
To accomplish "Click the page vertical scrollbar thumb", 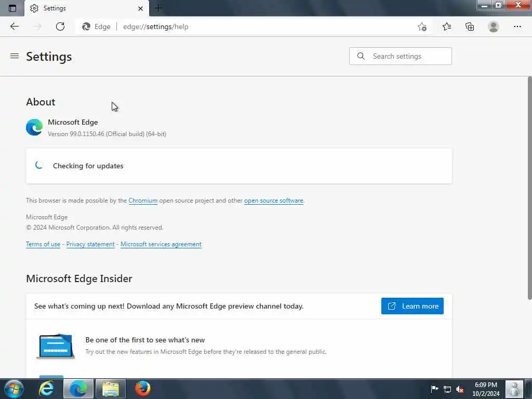I will 529,188.
